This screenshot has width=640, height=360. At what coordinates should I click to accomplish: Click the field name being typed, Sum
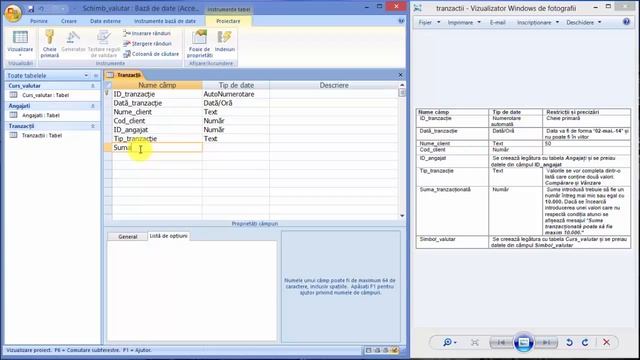[x=157, y=147]
